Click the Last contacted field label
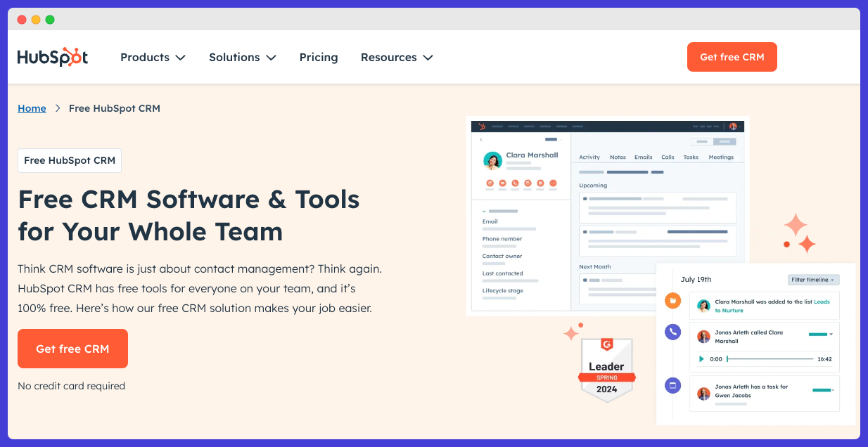The width and height of the screenshot is (868, 447). tap(503, 273)
